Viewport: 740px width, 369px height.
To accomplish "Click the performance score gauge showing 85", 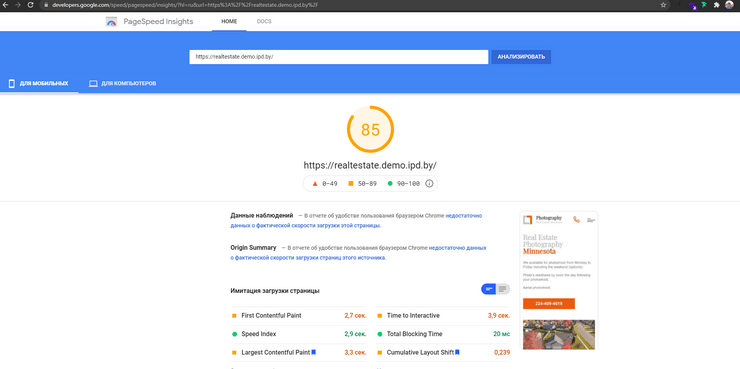I will click(x=370, y=129).
